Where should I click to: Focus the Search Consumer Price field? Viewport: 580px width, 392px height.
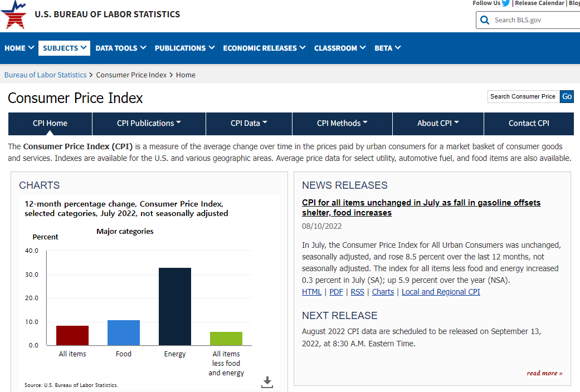coord(523,96)
